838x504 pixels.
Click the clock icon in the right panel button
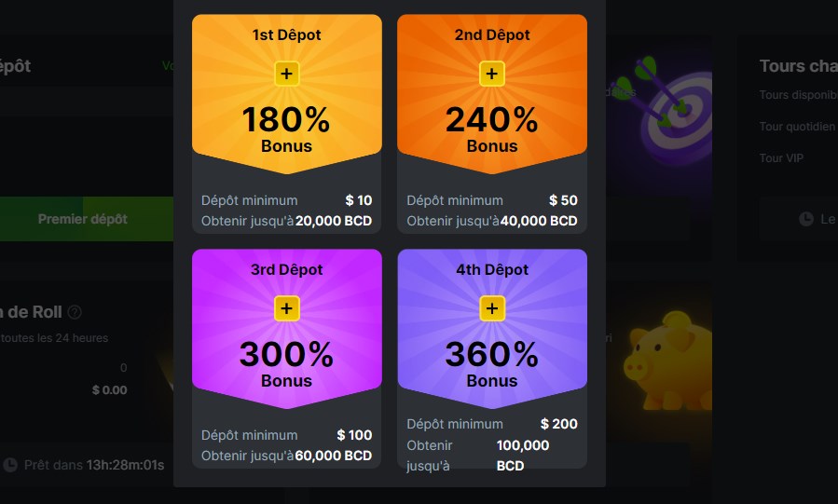click(806, 219)
